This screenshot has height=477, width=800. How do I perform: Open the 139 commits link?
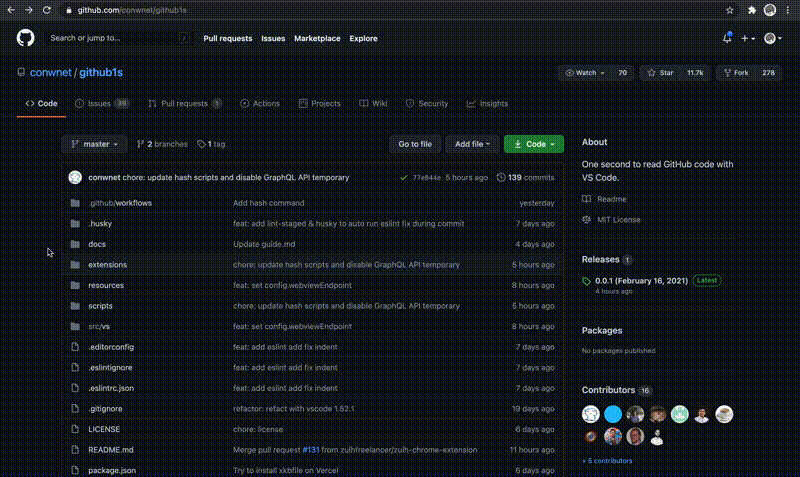pyautogui.click(x=526, y=178)
